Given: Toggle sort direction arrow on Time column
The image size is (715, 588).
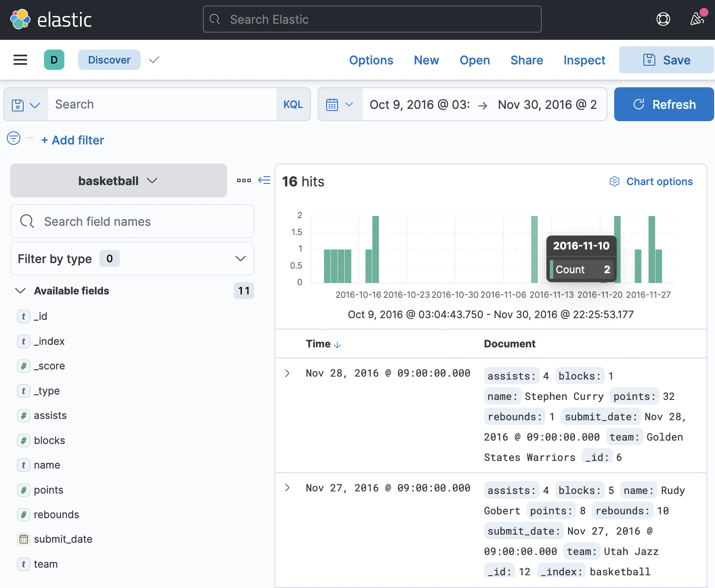Looking at the screenshot, I should click(x=337, y=345).
